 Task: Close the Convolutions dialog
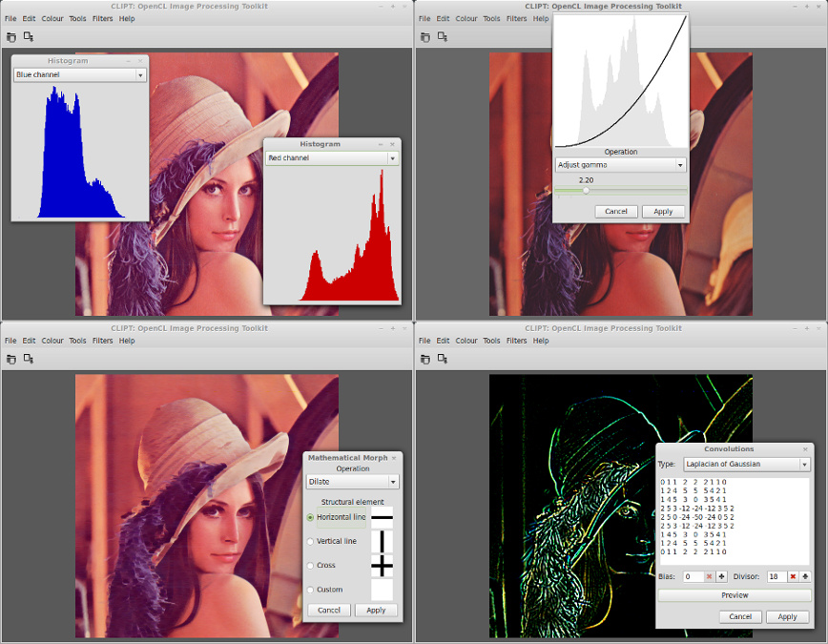tap(805, 449)
